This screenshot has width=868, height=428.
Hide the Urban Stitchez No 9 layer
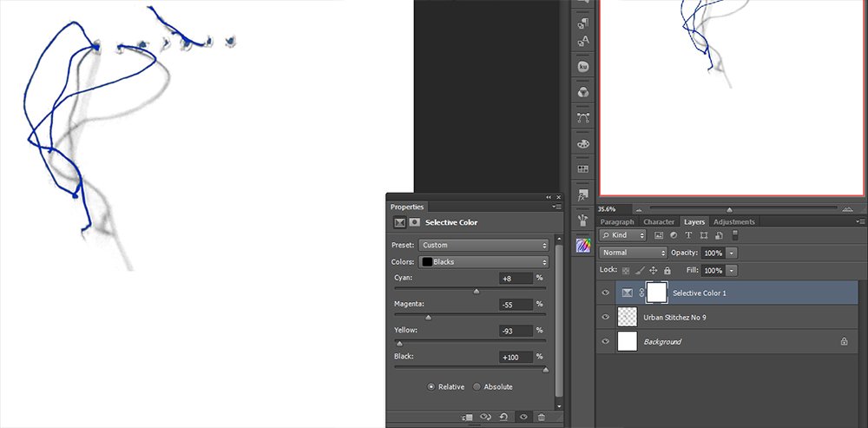(x=605, y=317)
